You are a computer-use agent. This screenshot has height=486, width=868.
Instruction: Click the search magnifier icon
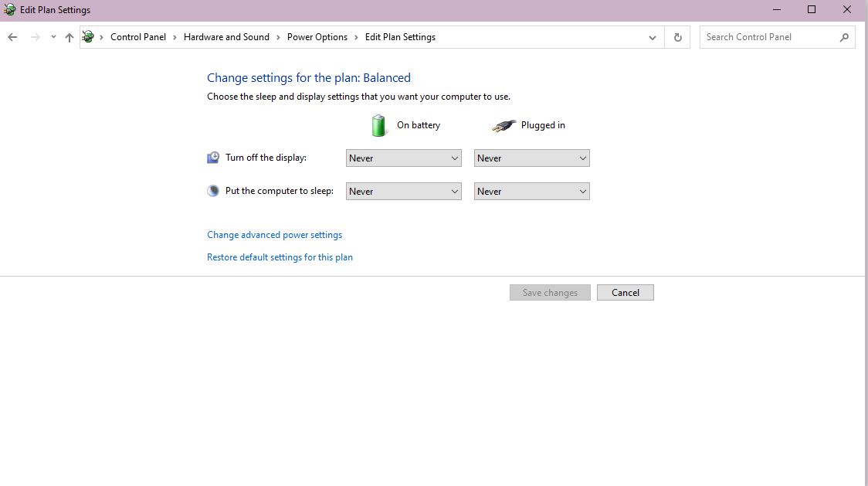point(843,36)
